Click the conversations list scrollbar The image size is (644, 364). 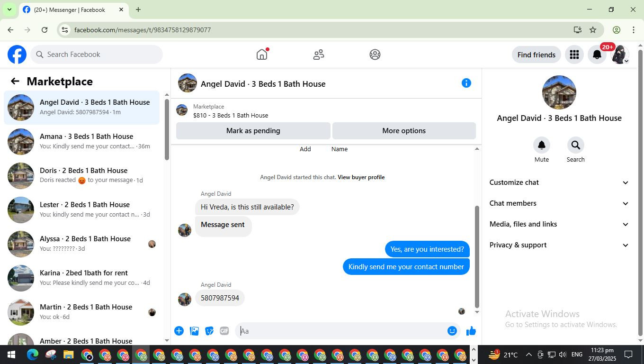[x=167, y=130]
